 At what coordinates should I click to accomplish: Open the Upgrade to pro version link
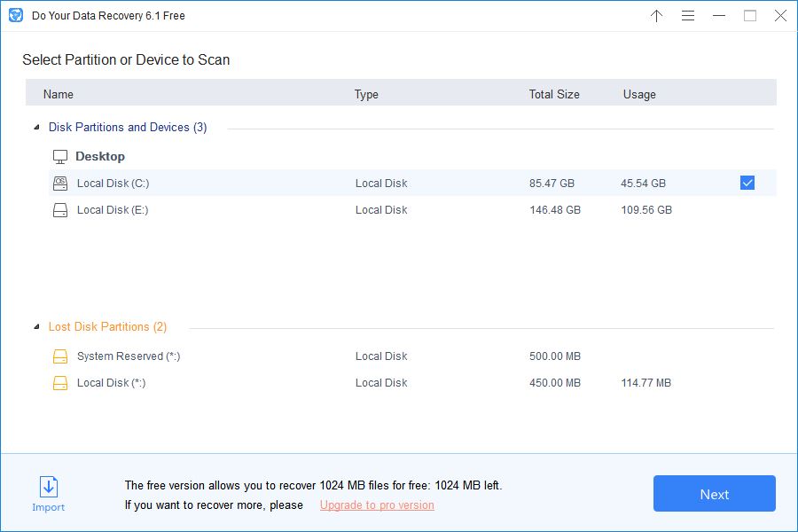pyautogui.click(x=376, y=505)
